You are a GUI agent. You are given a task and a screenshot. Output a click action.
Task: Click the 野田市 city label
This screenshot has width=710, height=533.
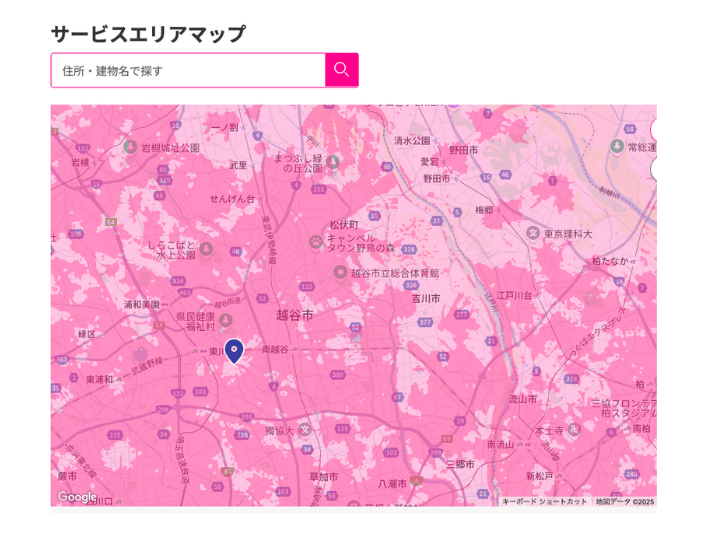point(463,150)
